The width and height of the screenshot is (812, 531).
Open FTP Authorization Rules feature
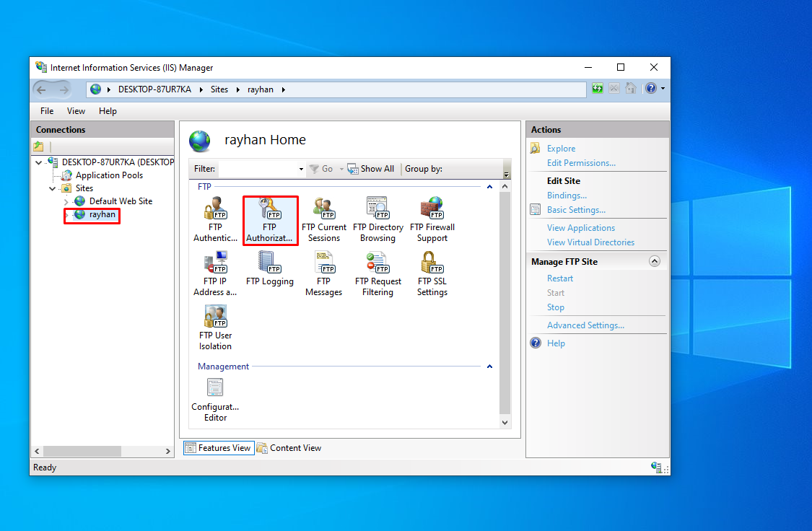click(x=270, y=220)
